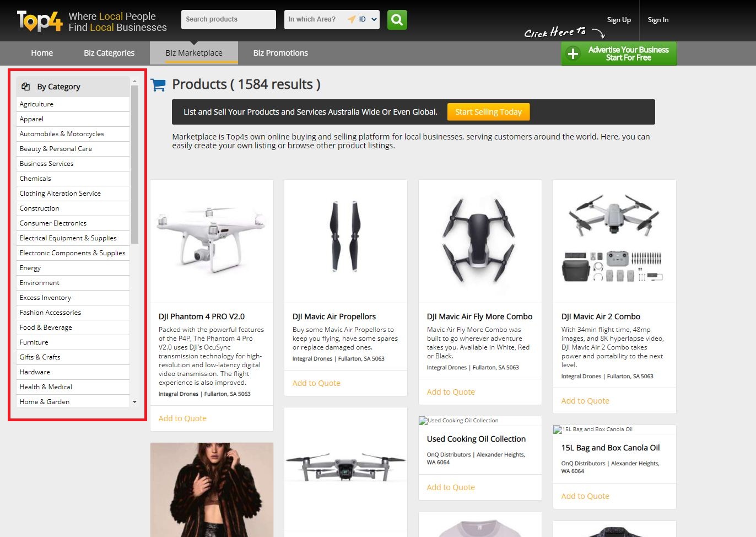Viewport: 756px width, 537px height.
Task: Select the Consumer Electronics category
Action: (53, 223)
